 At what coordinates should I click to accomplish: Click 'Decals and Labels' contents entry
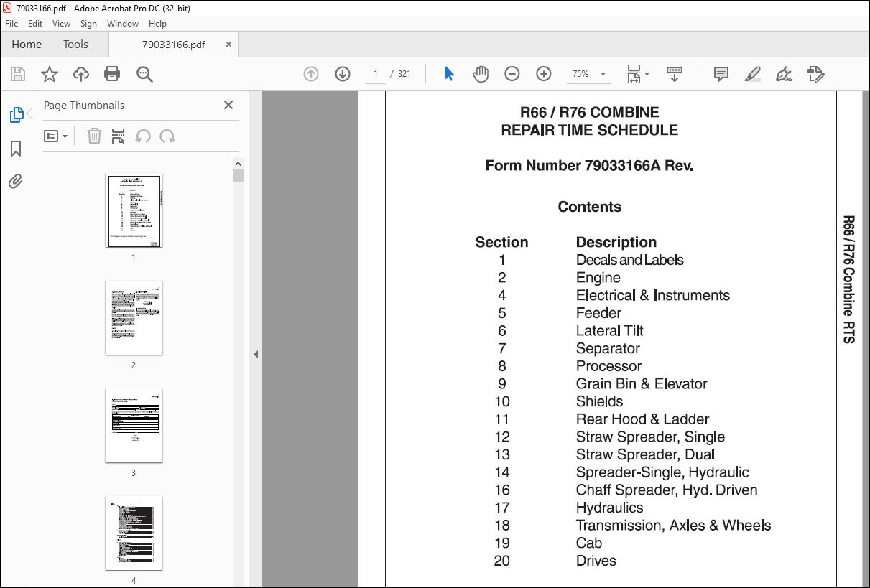click(629, 260)
